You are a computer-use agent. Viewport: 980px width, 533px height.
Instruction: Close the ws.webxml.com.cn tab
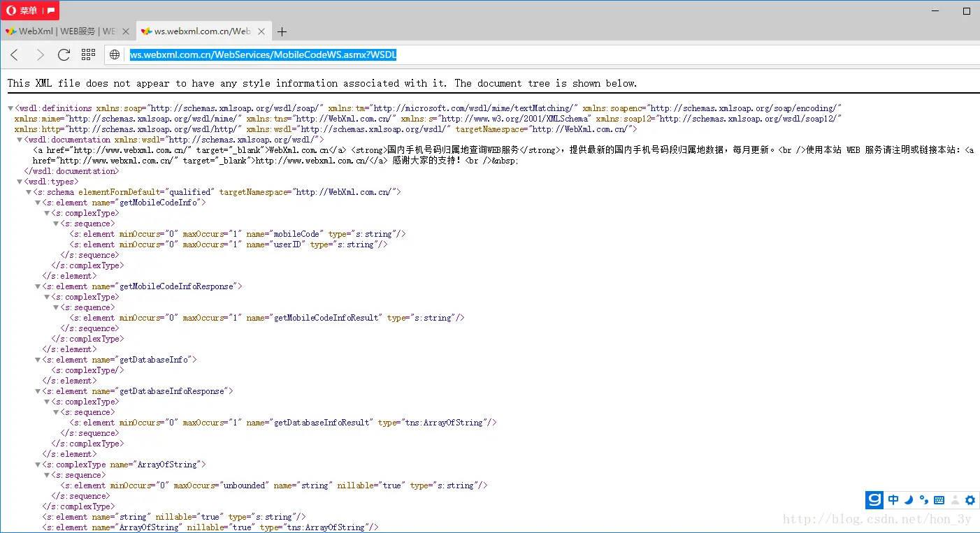pos(261,31)
